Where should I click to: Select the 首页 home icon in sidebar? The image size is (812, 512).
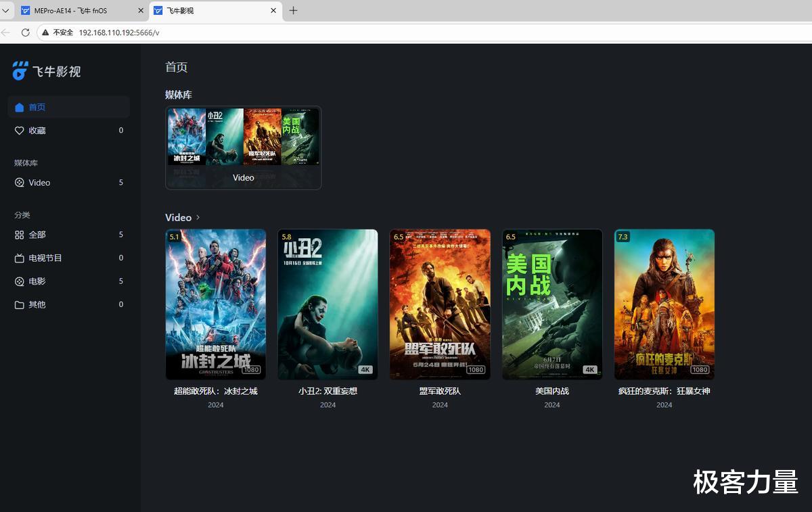tap(19, 107)
